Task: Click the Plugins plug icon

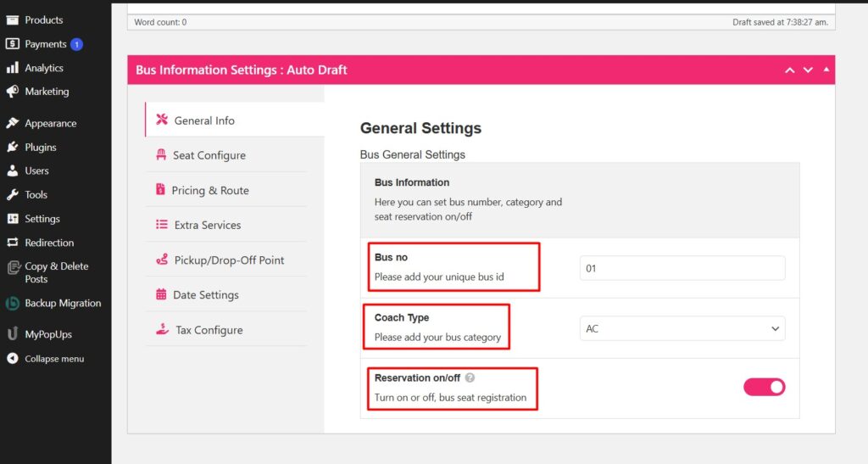Action: point(12,147)
